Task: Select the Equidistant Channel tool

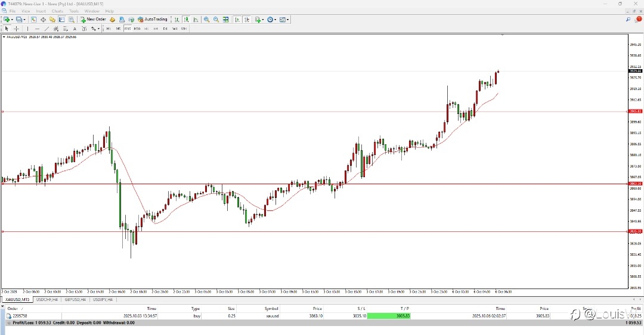Action: pyautogui.click(x=56, y=29)
